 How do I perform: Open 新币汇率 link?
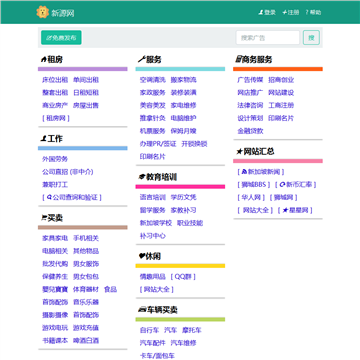click(296, 185)
